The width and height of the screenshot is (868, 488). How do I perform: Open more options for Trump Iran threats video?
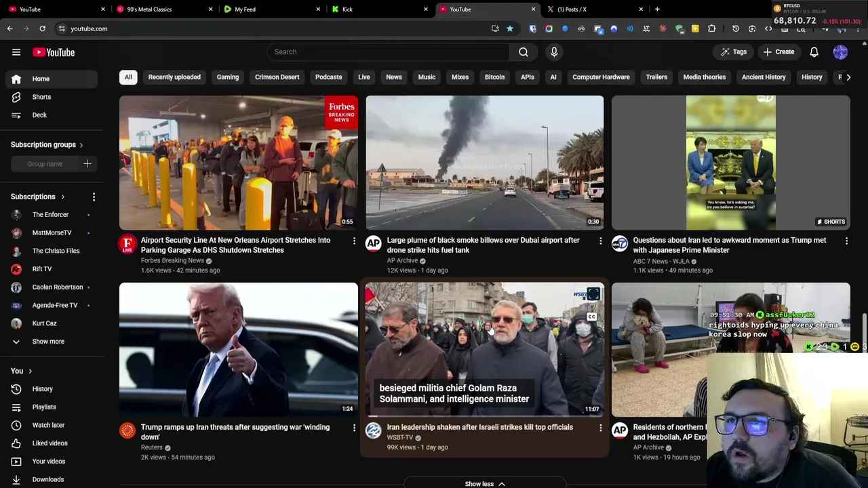[x=354, y=428]
